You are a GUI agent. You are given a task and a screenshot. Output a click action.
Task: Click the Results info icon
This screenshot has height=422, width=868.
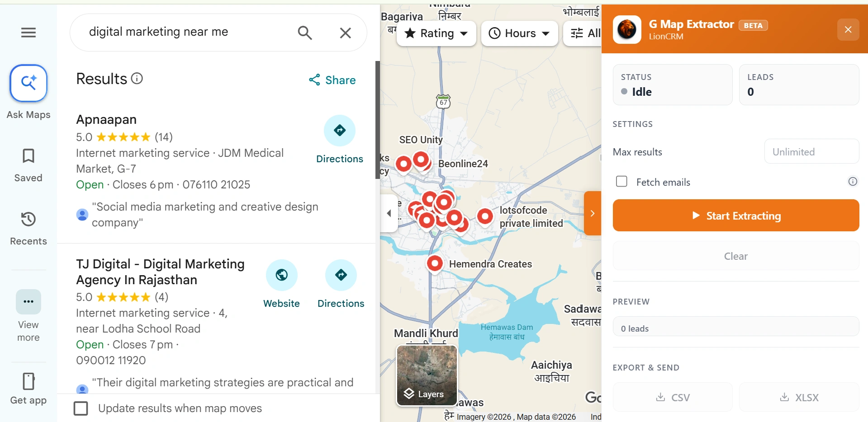(x=137, y=79)
